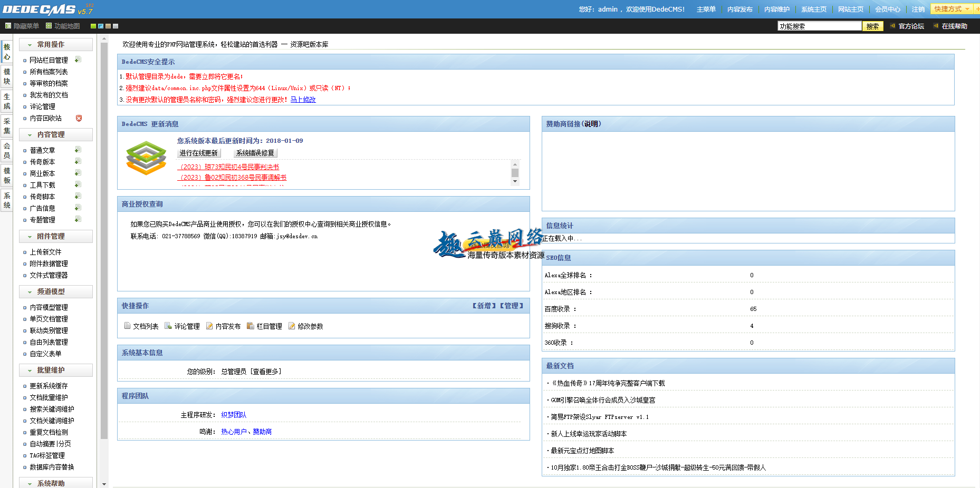Screen dimensions: 980x488
Task: Click the add icon beside 专题管理
Action: (78, 219)
